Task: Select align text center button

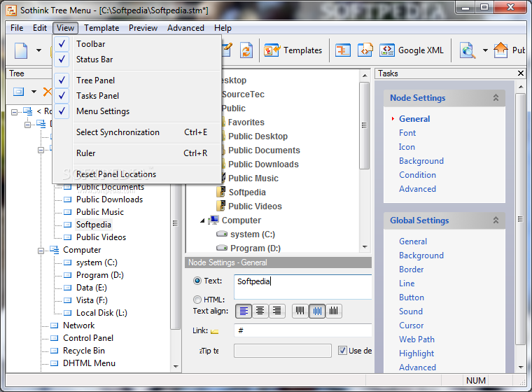Action: click(x=260, y=311)
